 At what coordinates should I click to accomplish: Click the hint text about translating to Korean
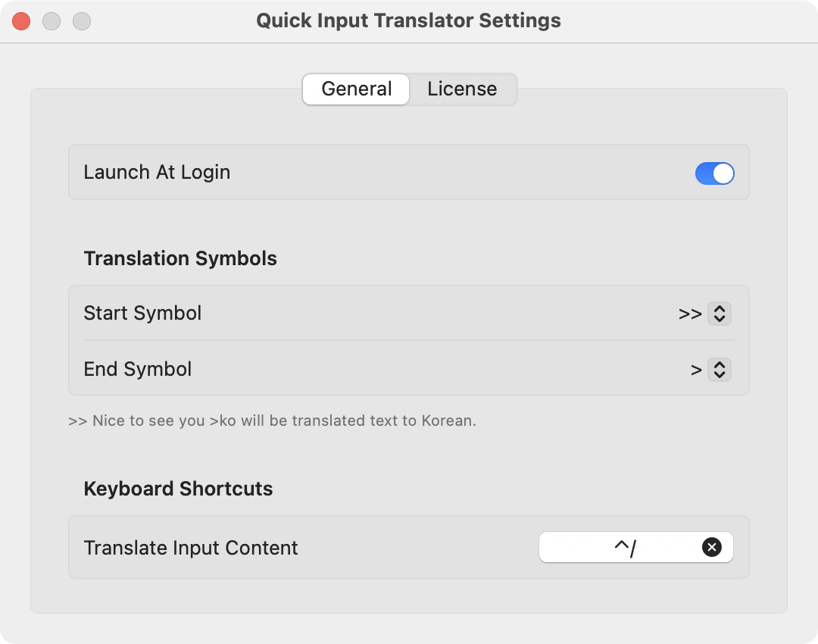point(273,420)
